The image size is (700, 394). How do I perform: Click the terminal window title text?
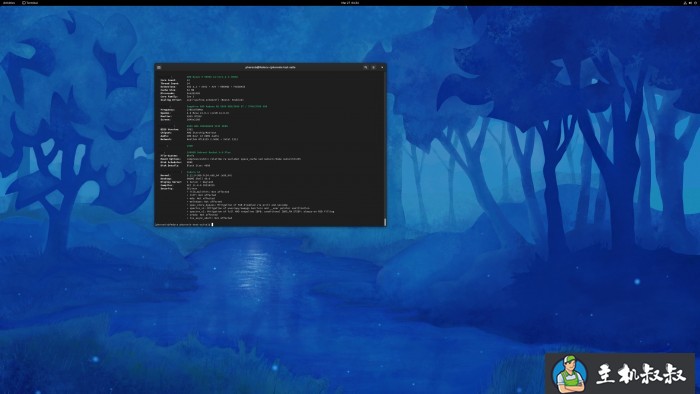270,67
